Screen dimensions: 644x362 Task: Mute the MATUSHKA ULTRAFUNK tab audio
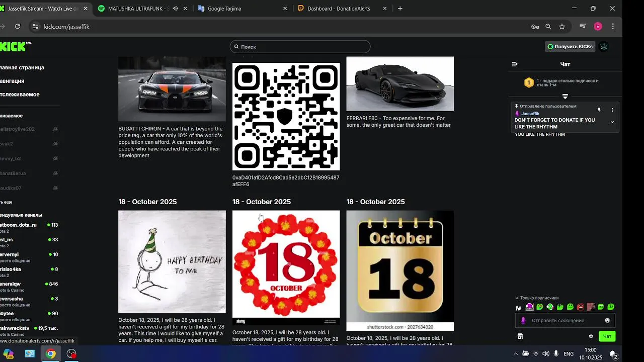pos(175,9)
